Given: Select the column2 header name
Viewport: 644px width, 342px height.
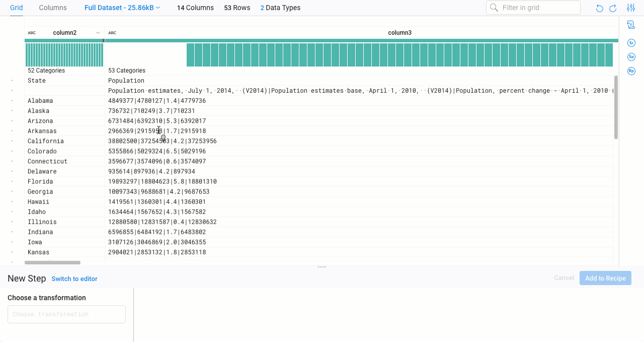Looking at the screenshot, I should pyautogui.click(x=65, y=33).
